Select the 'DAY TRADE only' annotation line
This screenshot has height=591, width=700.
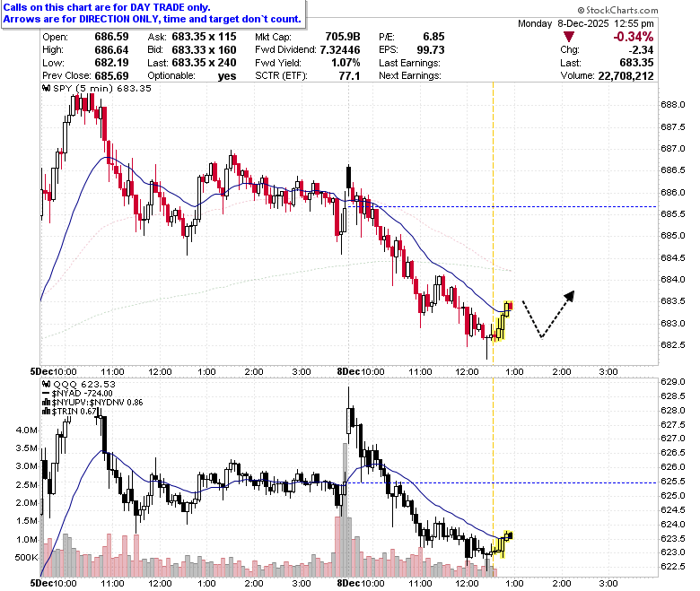coord(107,7)
